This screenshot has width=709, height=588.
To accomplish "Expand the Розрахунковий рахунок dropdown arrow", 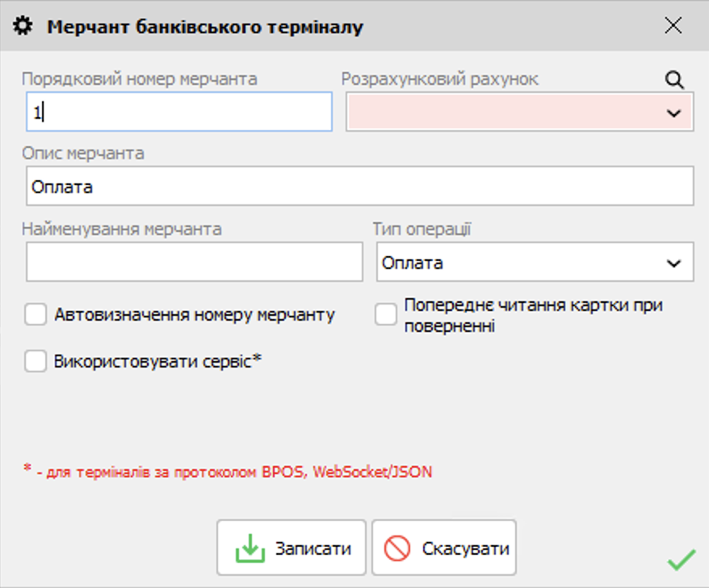I will point(674,113).
